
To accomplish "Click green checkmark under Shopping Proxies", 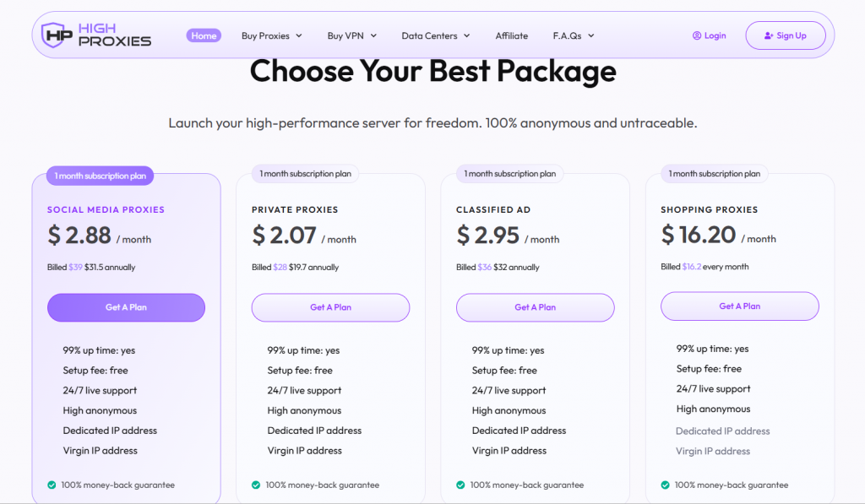I will pyautogui.click(x=666, y=485).
